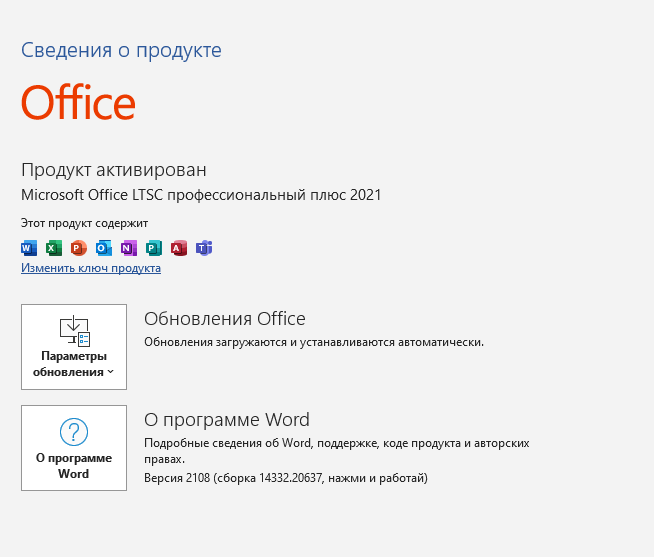The height and width of the screenshot is (557, 654).
Task: Open the Изменить ключ продукта link
Action: tap(91, 268)
